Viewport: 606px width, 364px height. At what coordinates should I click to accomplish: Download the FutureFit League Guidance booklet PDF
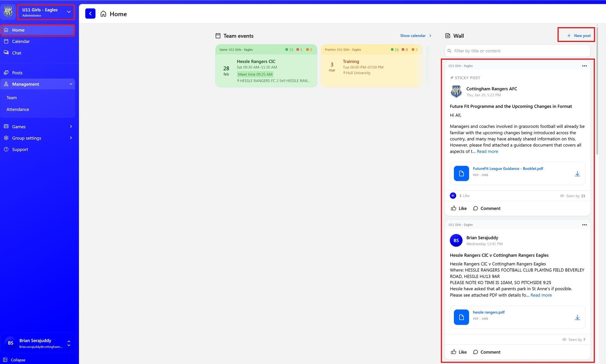577,174
